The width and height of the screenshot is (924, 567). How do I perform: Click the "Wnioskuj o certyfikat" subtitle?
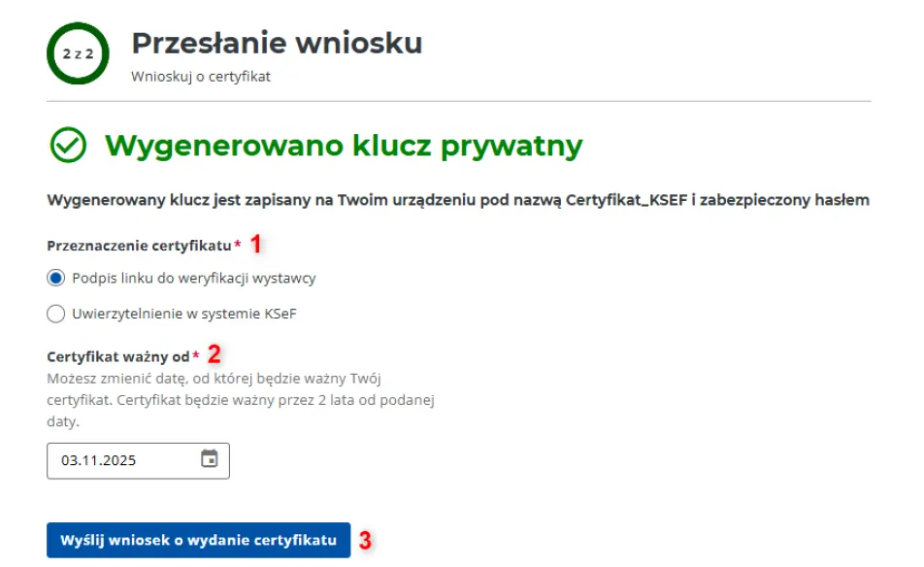point(201,77)
